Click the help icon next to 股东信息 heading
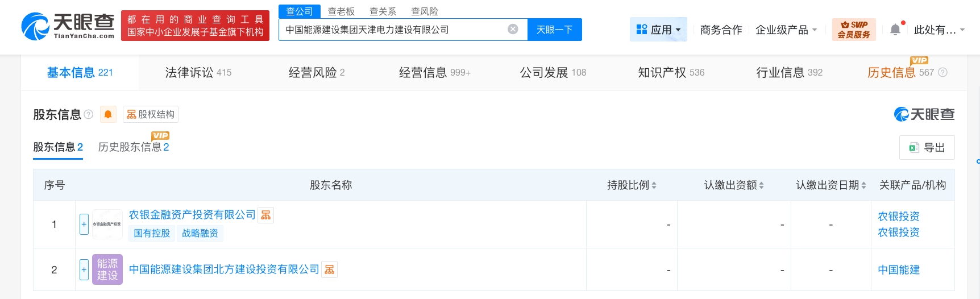980x299 pixels. click(89, 114)
